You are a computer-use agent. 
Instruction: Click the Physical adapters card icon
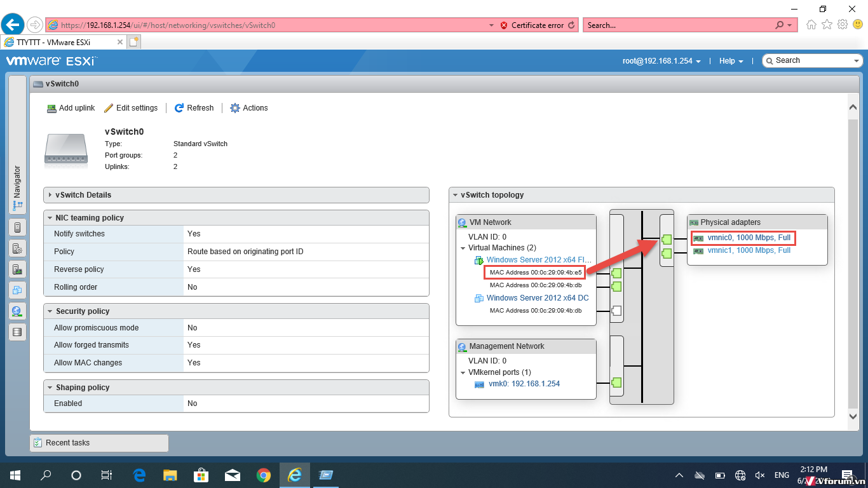(694, 222)
